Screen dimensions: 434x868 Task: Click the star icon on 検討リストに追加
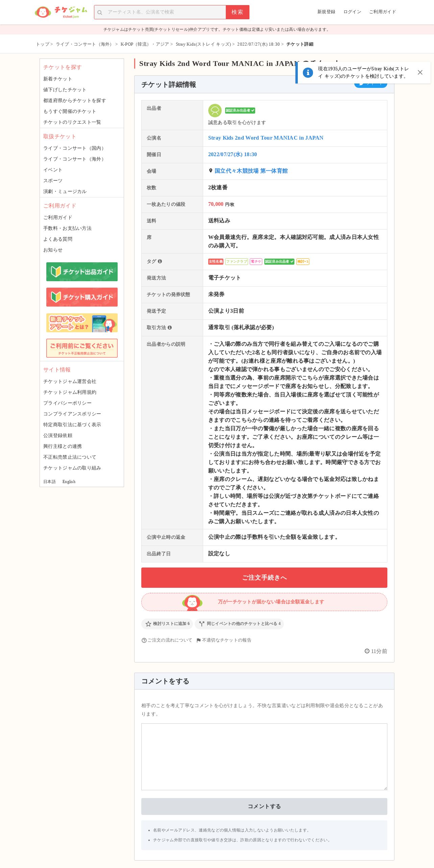coord(148,624)
